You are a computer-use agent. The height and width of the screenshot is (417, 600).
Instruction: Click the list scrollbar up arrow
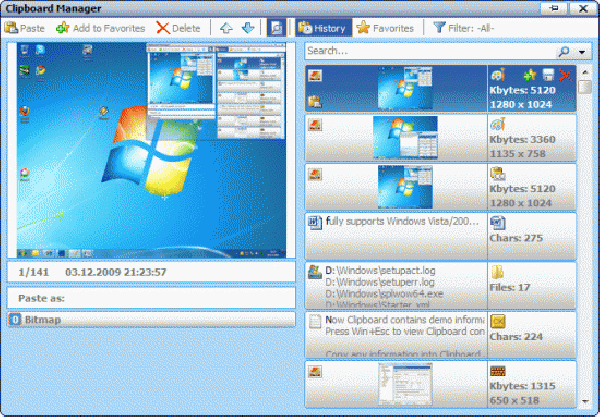coord(585,72)
